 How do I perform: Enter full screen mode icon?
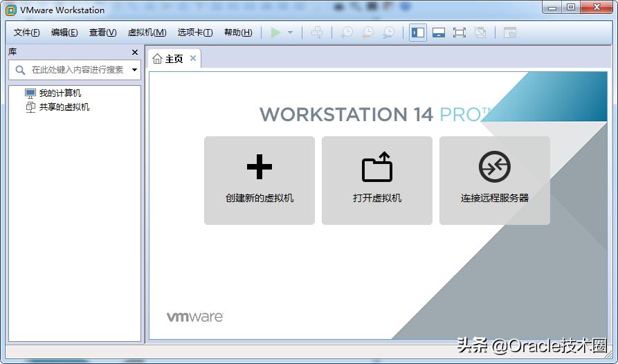pyautogui.click(x=460, y=33)
